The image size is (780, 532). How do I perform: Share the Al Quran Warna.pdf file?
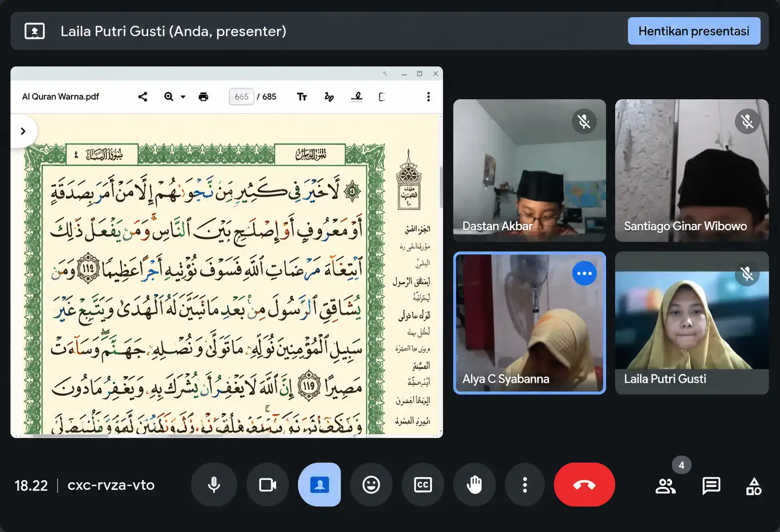pyautogui.click(x=143, y=97)
